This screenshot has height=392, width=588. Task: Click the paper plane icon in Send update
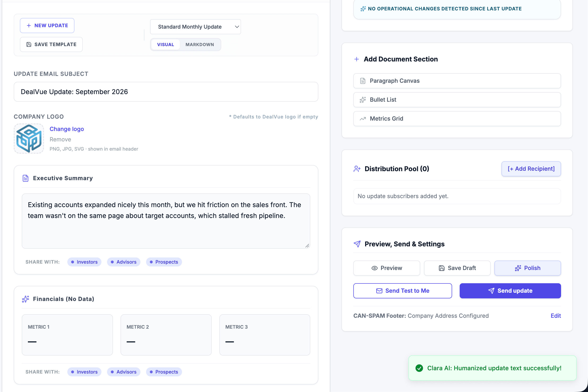click(491, 291)
